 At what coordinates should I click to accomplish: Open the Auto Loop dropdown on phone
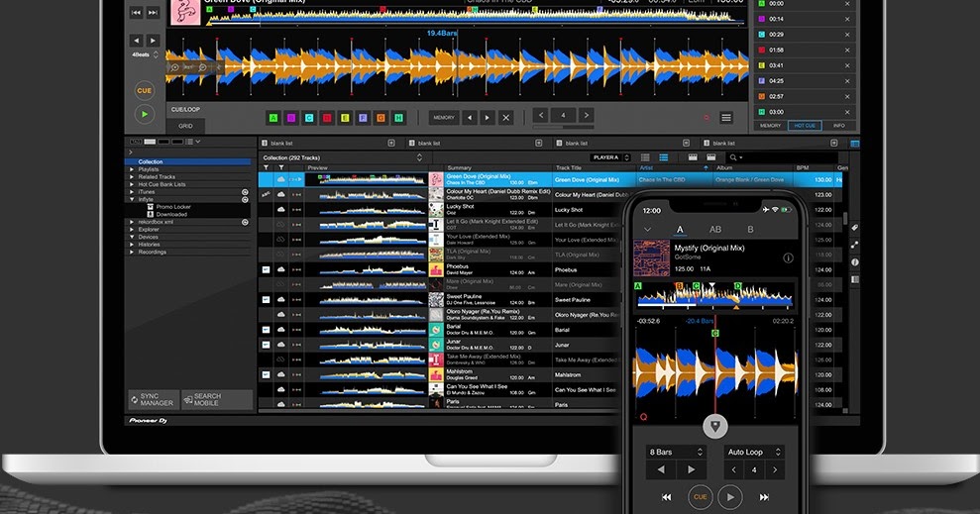[x=754, y=452]
